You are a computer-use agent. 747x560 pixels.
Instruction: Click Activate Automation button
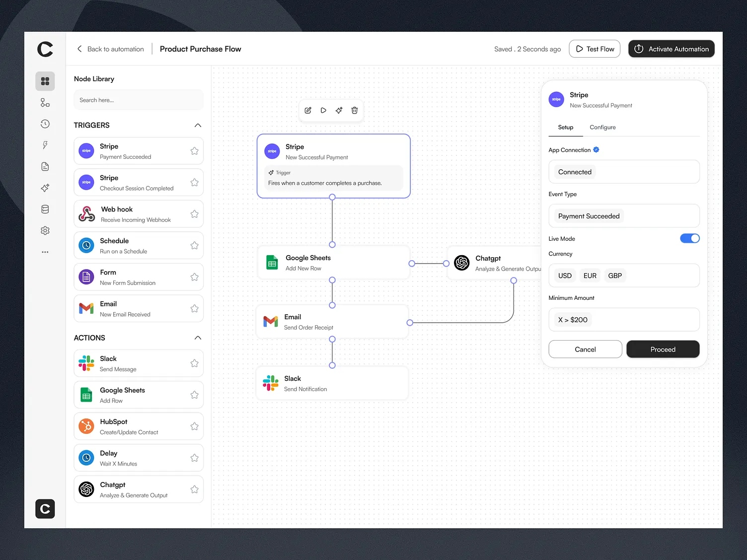click(672, 49)
